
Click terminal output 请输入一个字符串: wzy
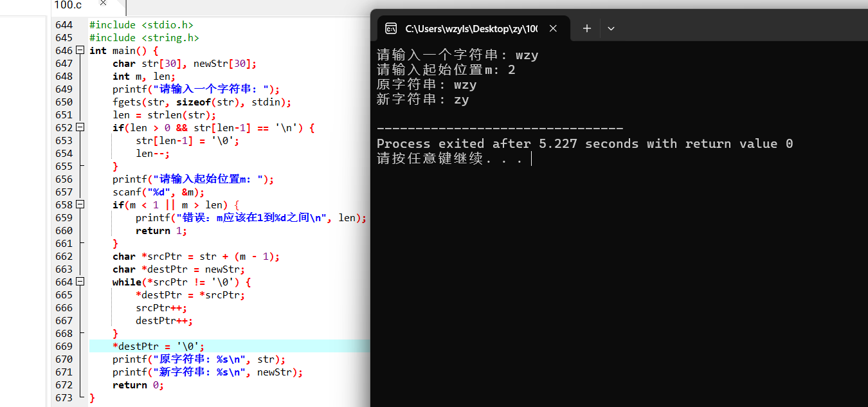458,55
